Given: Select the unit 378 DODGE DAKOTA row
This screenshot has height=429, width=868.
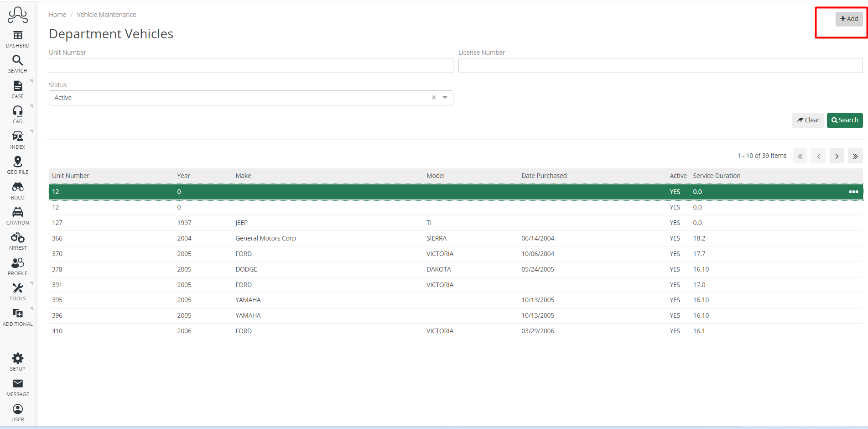Looking at the screenshot, I should tap(456, 269).
